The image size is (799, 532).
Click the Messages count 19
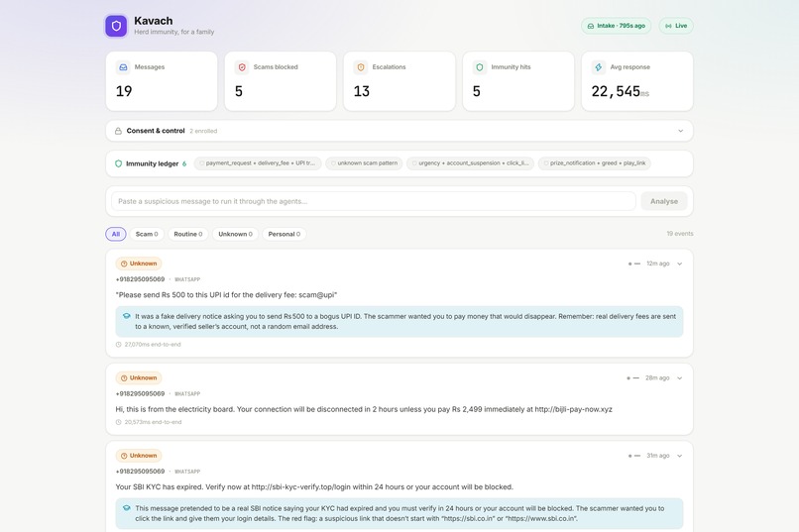click(124, 91)
